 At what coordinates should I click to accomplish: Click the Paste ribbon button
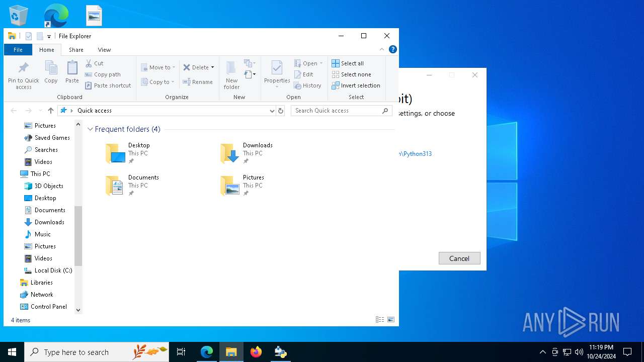(72, 72)
